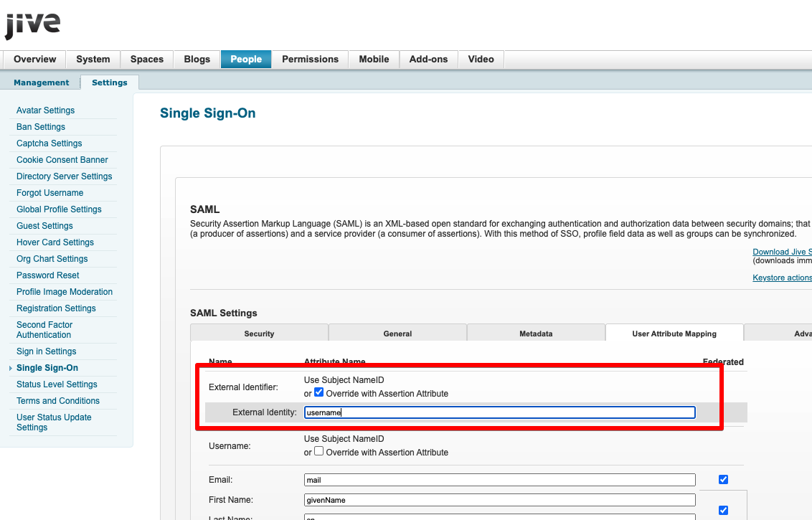Select Single Sign-On in sidebar
Screen dimensions: 812x520
tap(47, 369)
